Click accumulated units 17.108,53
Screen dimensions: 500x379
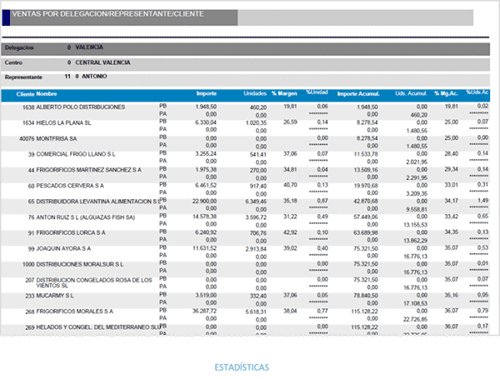(415, 304)
